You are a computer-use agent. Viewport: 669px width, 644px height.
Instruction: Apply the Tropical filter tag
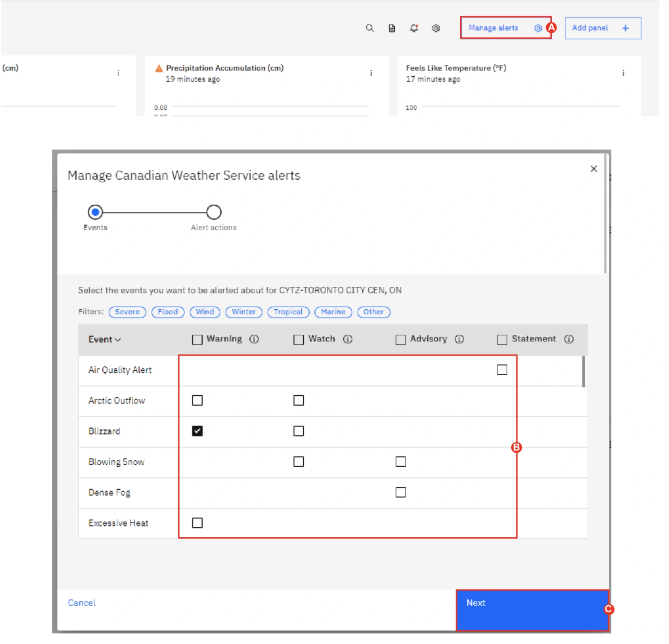(288, 312)
